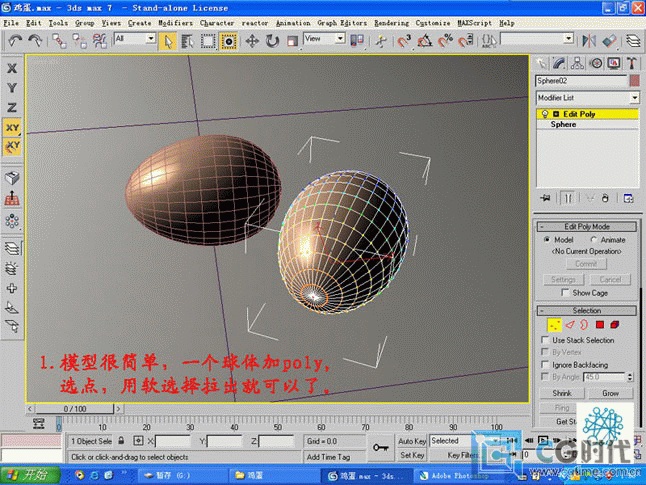Select the Model radio button

point(547,239)
